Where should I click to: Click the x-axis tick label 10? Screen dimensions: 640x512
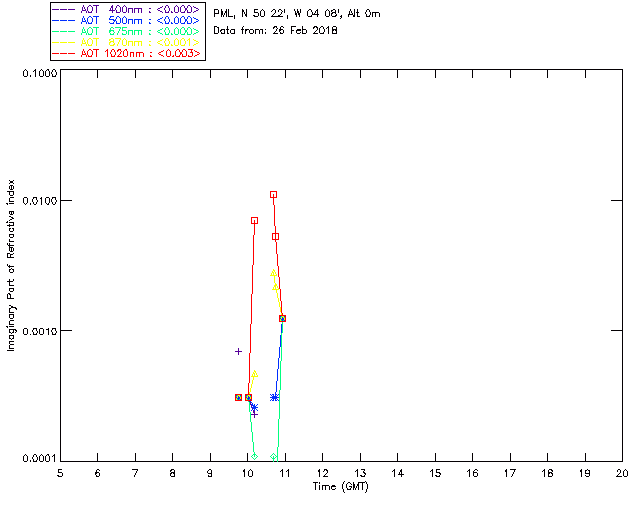point(247,473)
